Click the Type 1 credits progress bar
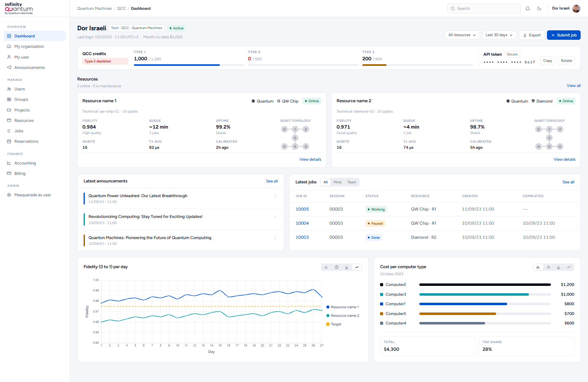The width and height of the screenshot is (588, 382). pos(189,65)
